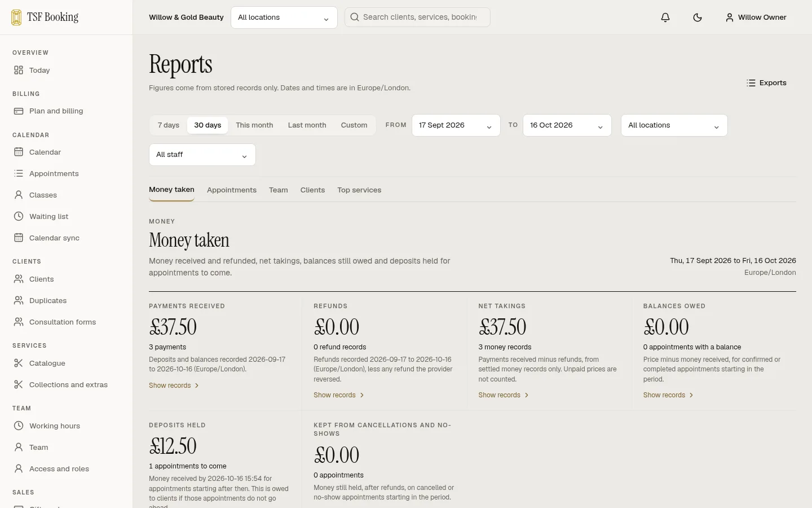Image resolution: width=812 pixels, height=508 pixels.
Task: Select the Last month range option
Action: point(307,125)
